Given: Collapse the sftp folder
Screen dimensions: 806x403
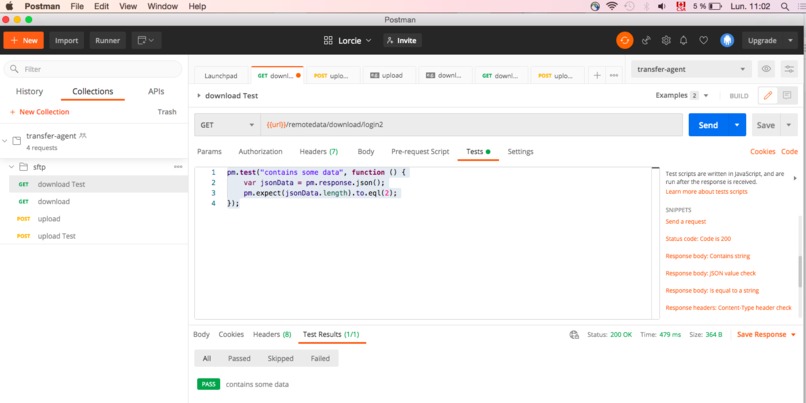Looking at the screenshot, I should (x=11, y=167).
